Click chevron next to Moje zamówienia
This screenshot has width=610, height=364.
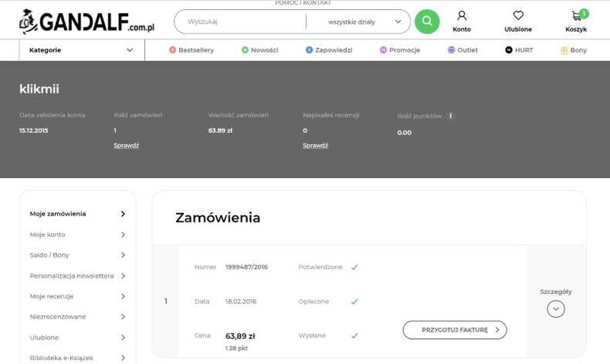point(123,214)
